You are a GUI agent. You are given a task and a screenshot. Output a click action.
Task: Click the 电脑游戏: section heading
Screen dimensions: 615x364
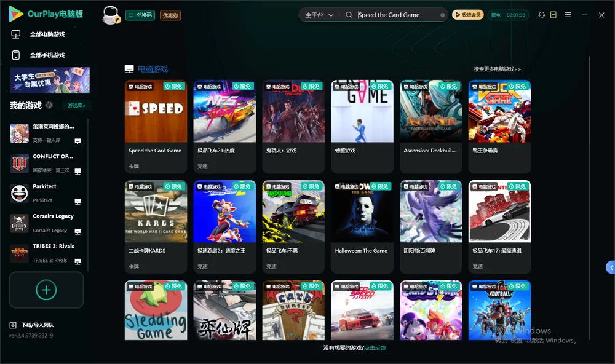(x=153, y=69)
